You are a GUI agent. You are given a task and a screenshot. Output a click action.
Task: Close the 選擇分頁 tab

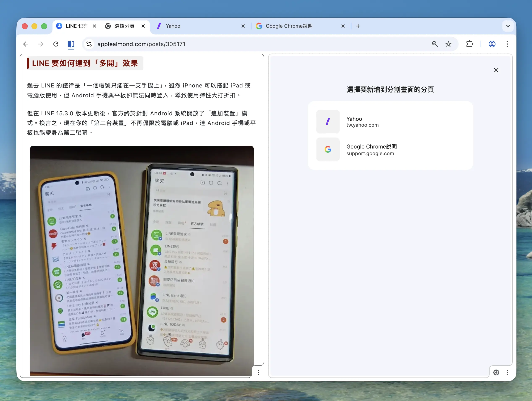pos(143,26)
